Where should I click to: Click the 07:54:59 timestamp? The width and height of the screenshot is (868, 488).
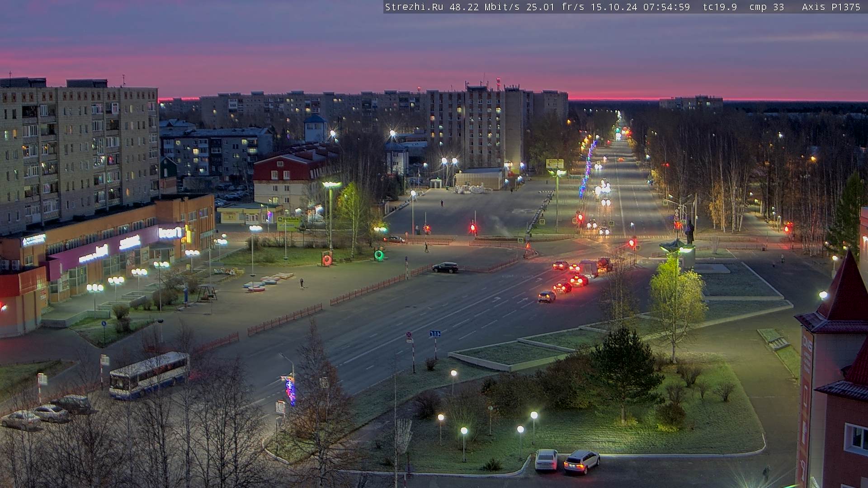pos(667,7)
